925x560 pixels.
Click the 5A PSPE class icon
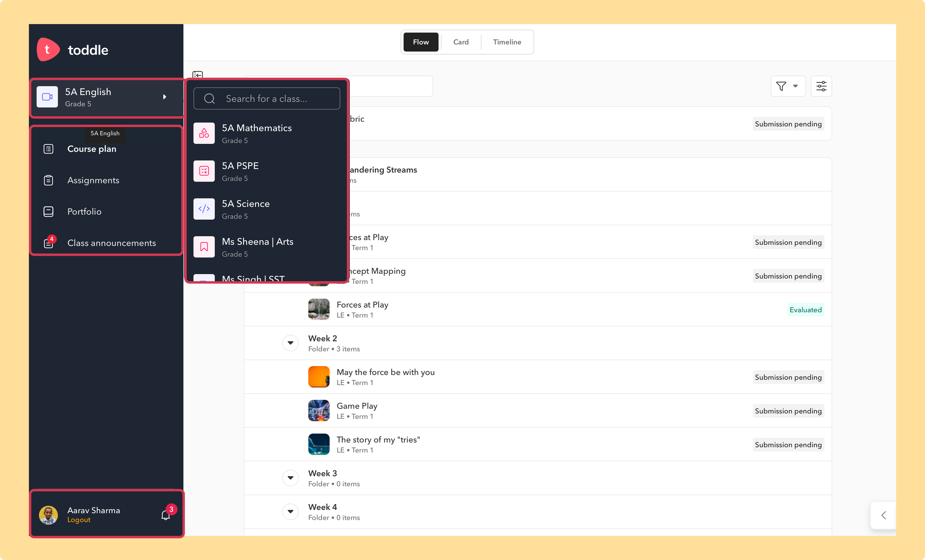click(x=204, y=171)
